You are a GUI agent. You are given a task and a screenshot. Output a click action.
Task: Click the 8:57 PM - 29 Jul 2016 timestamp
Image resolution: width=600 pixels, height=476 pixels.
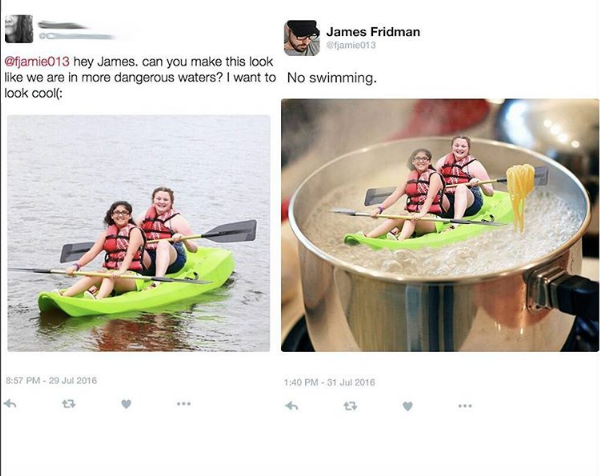click(x=51, y=381)
